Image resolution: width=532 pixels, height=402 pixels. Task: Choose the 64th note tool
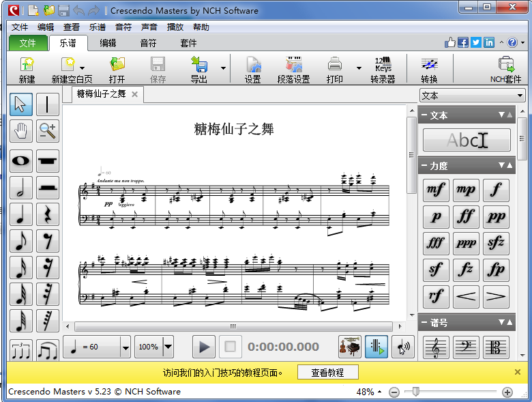[21, 321]
